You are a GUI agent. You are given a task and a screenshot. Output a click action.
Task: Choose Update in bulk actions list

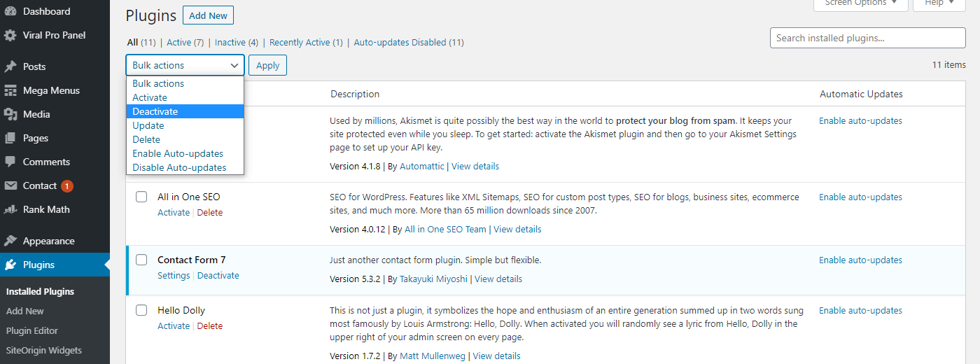(x=185, y=125)
